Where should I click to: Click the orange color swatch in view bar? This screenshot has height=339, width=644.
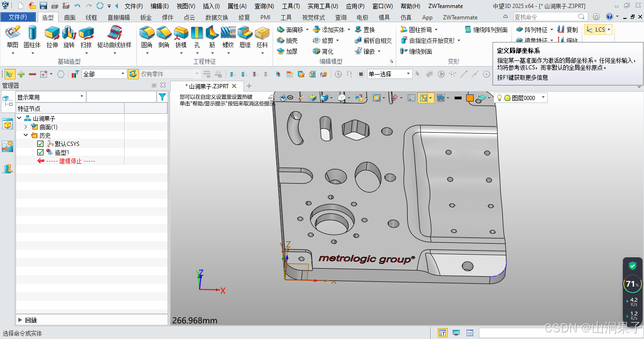point(470,98)
